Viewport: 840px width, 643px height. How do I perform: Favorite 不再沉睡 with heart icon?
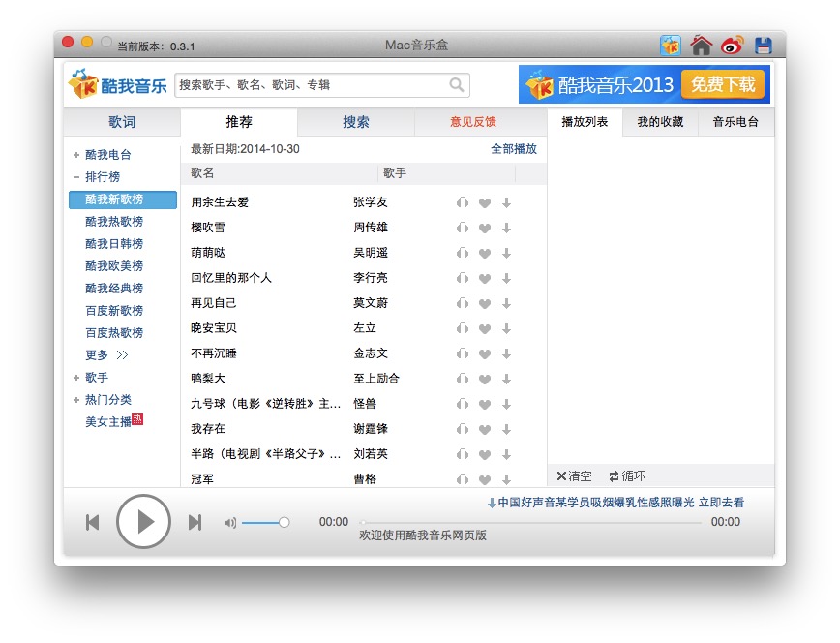pyautogui.click(x=485, y=354)
